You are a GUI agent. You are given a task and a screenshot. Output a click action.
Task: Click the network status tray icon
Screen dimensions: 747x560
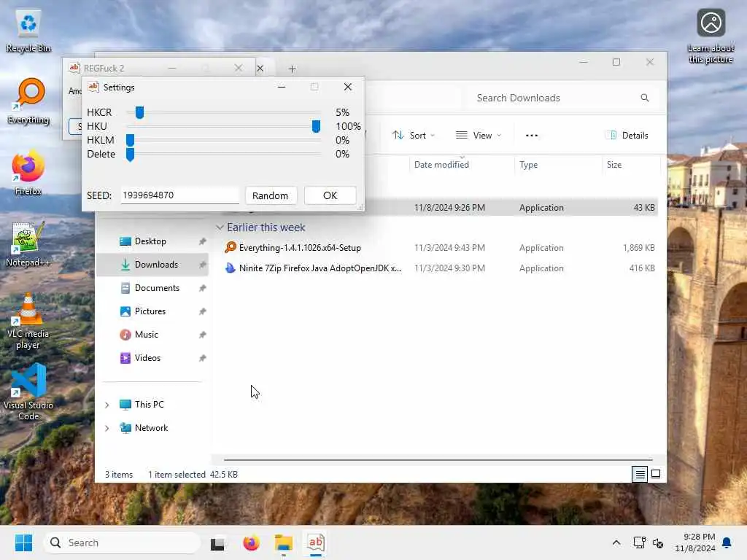[639, 542]
